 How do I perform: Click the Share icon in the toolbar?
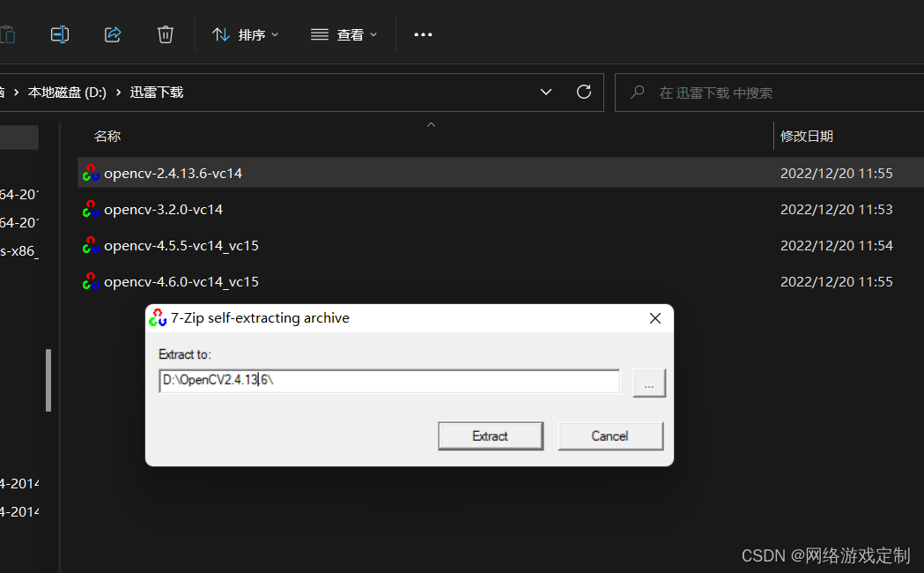coord(113,34)
